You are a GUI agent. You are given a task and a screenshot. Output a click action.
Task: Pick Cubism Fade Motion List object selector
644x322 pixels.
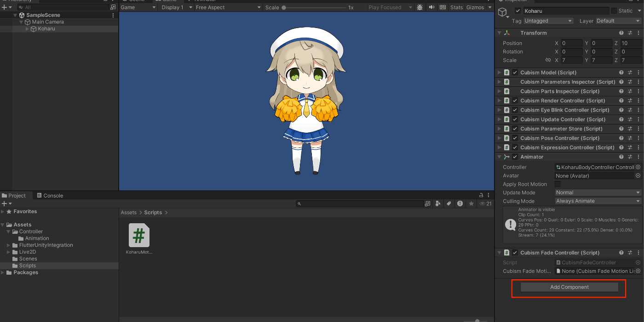638,271
